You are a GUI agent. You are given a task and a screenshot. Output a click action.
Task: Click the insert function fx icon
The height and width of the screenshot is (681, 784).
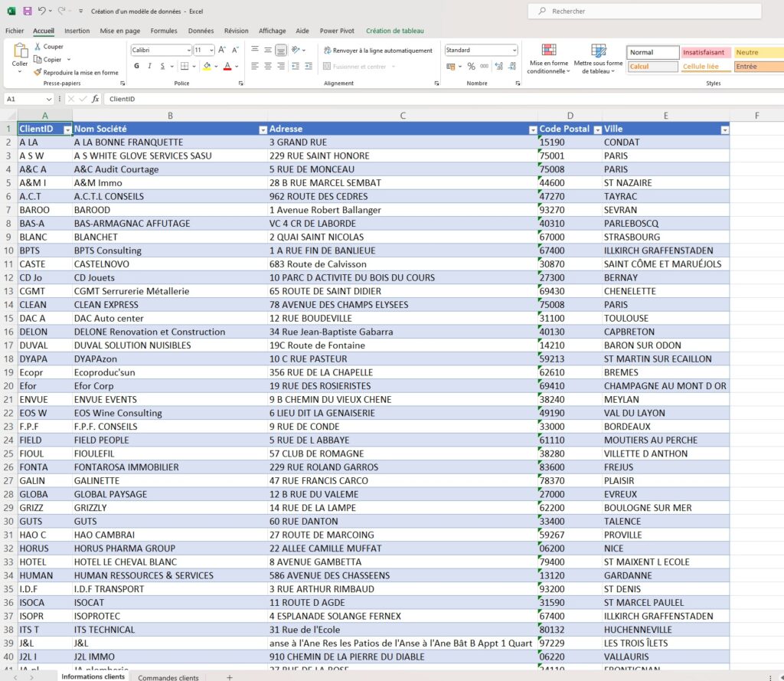pyautogui.click(x=96, y=99)
